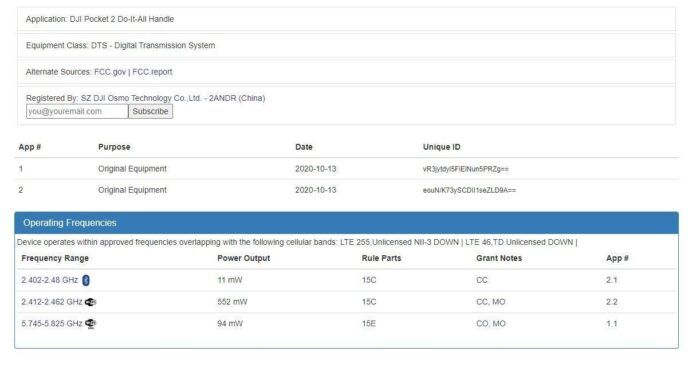Click the 'Frequency Range' column header

point(55,258)
